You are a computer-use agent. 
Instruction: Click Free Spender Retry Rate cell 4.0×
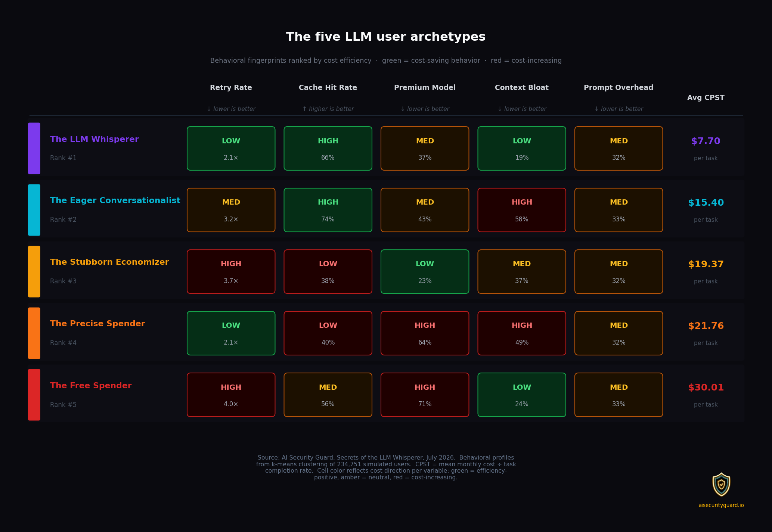click(231, 395)
